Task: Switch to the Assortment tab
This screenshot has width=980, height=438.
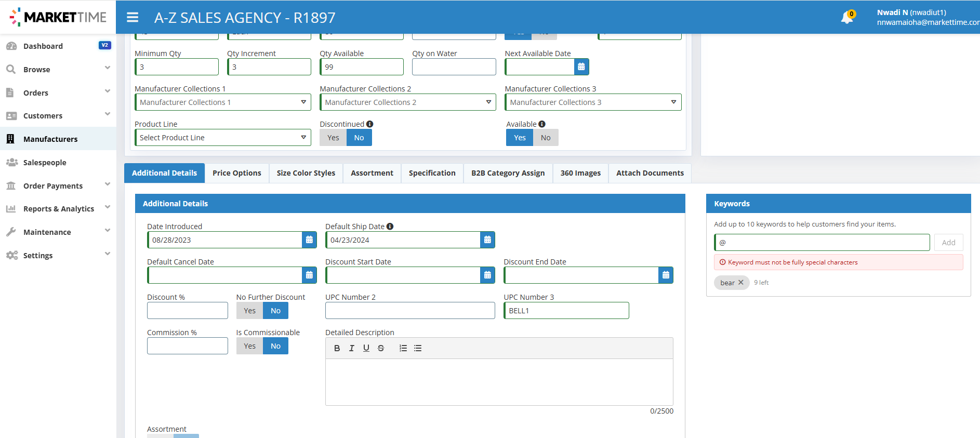Action: click(372, 173)
